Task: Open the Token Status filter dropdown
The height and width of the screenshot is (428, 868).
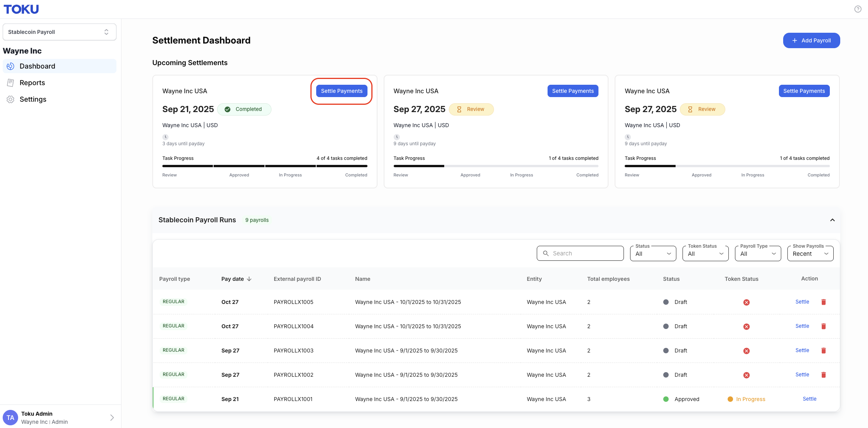Action: [x=706, y=253]
